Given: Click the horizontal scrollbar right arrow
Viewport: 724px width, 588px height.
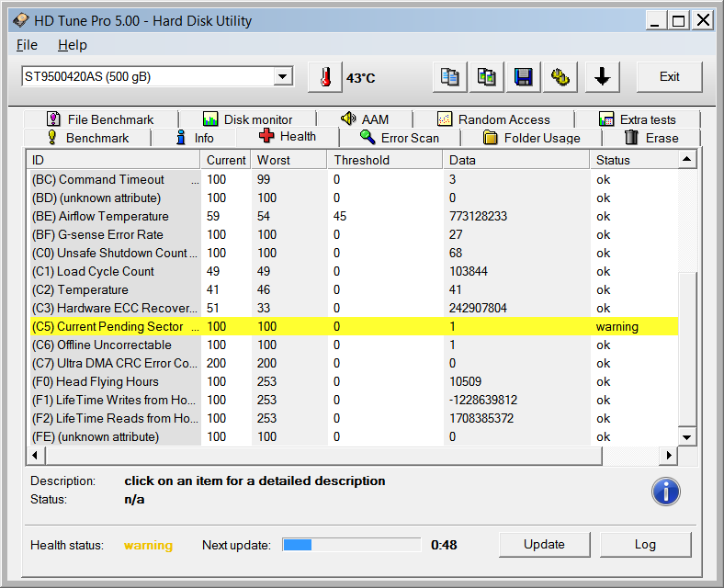Looking at the screenshot, I should coord(669,456).
